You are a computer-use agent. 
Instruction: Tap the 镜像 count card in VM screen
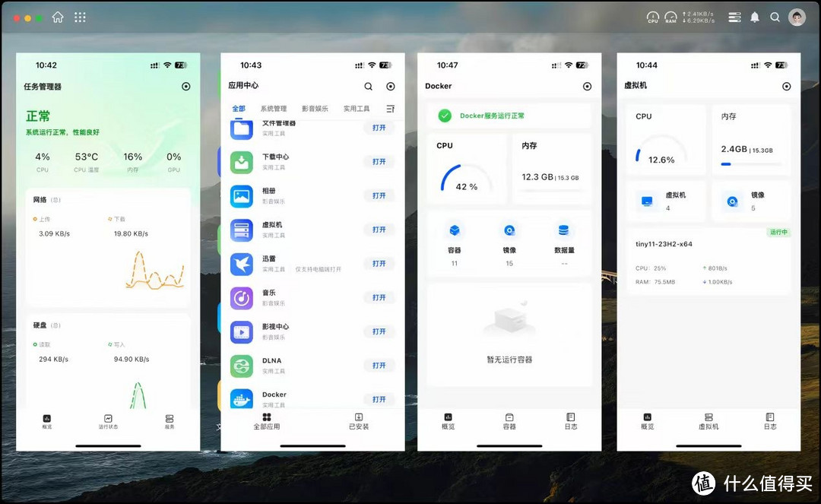(751, 201)
